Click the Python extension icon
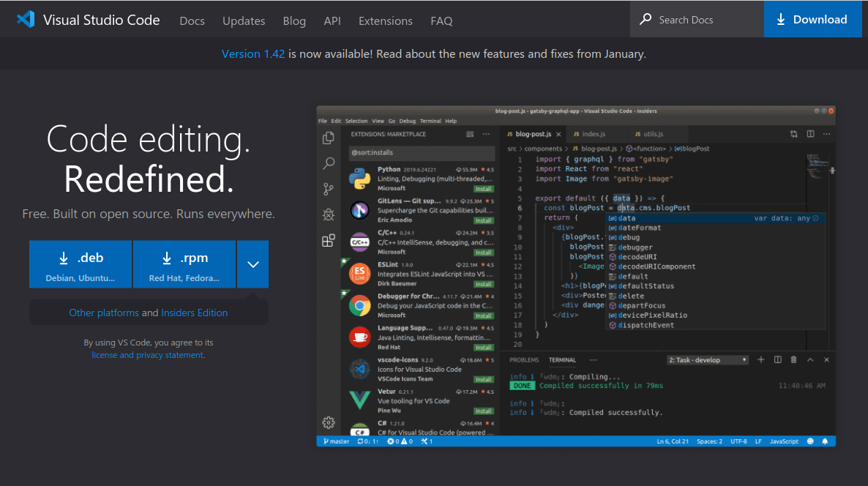The height and width of the screenshot is (486, 868). [x=360, y=179]
